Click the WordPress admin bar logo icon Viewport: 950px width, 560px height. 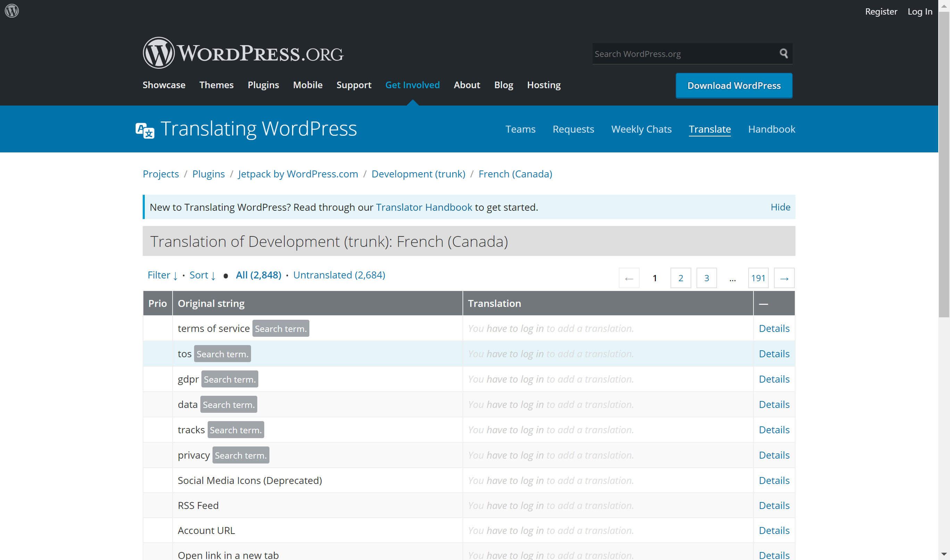(12, 10)
